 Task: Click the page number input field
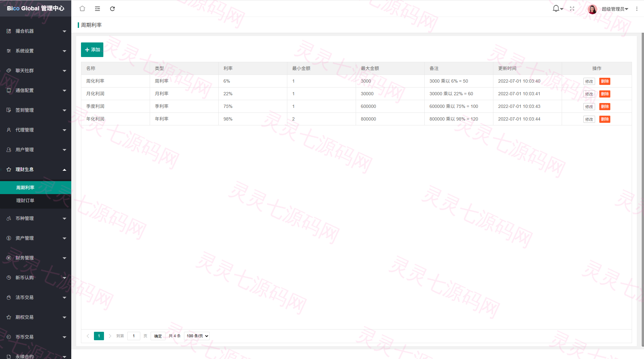133,336
